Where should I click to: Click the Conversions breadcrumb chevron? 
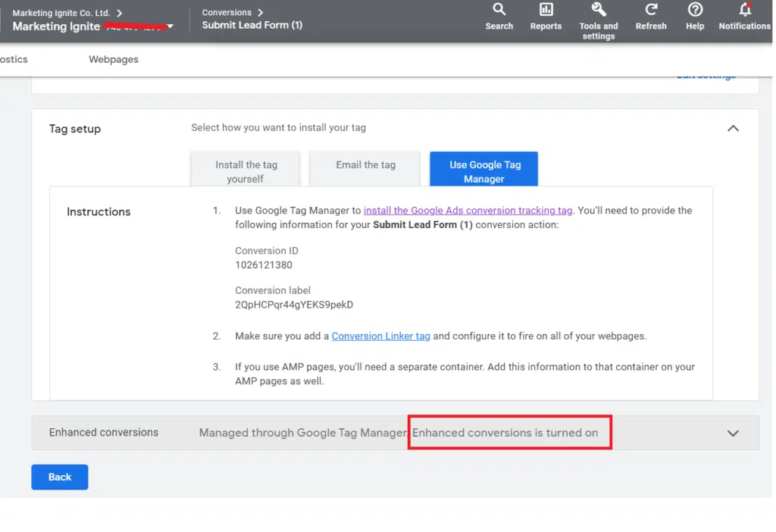(x=261, y=13)
